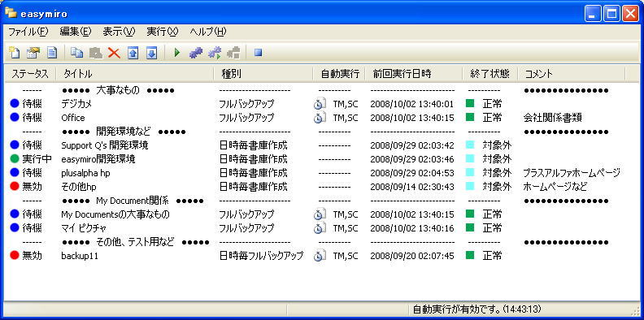Click the red status dot for その他hp
The width and height of the screenshot is (644, 320).
tap(15, 187)
